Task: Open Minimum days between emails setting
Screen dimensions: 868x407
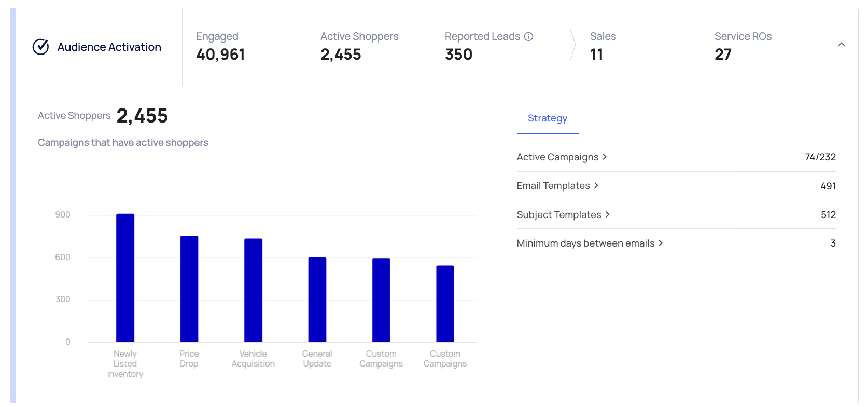Action: [x=585, y=243]
